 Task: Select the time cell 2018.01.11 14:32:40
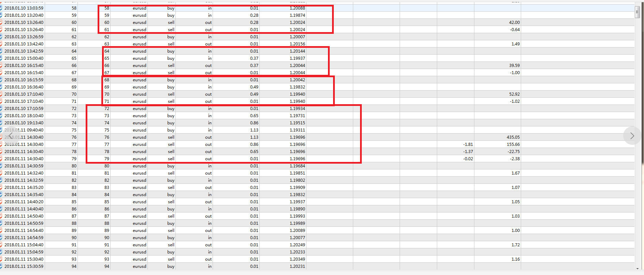point(24,173)
